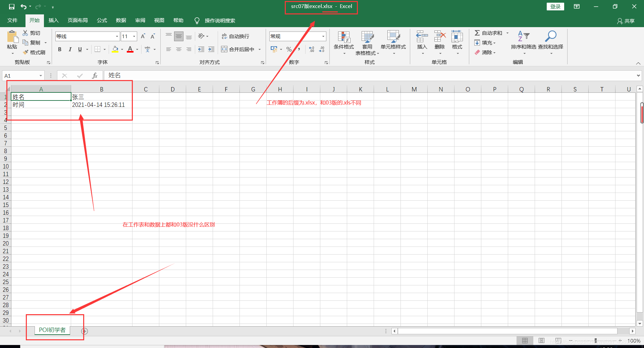Click the 共享 (Share) button

click(x=626, y=21)
